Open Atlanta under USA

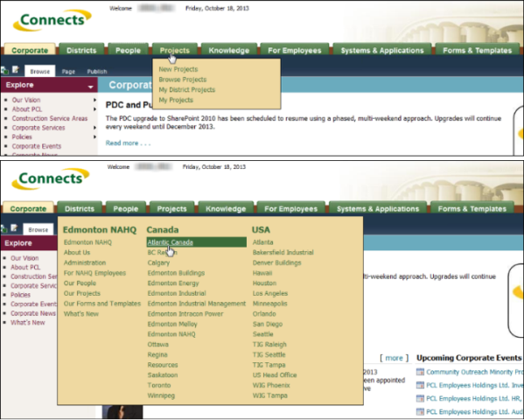tap(262, 242)
